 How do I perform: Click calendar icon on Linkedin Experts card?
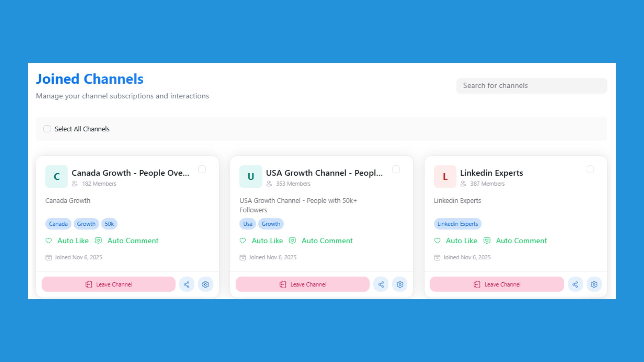(437, 257)
